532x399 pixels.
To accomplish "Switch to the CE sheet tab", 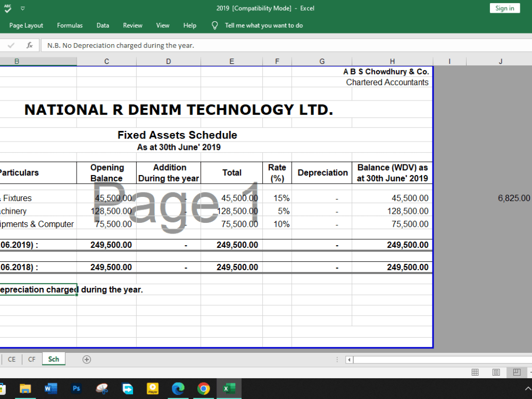I will (12, 359).
